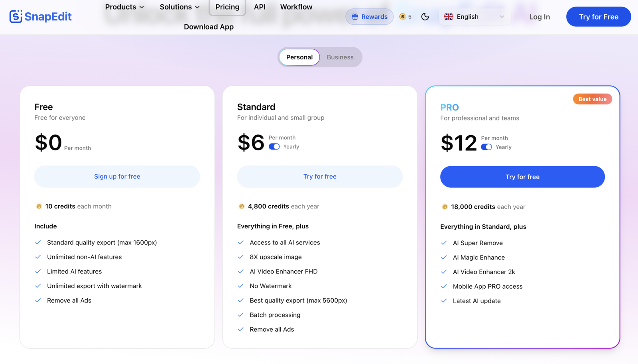Click 'Everything in Standard, plus' heading
Image resolution: width=638 pixels, height=364 pixels.
coord(483,227)
